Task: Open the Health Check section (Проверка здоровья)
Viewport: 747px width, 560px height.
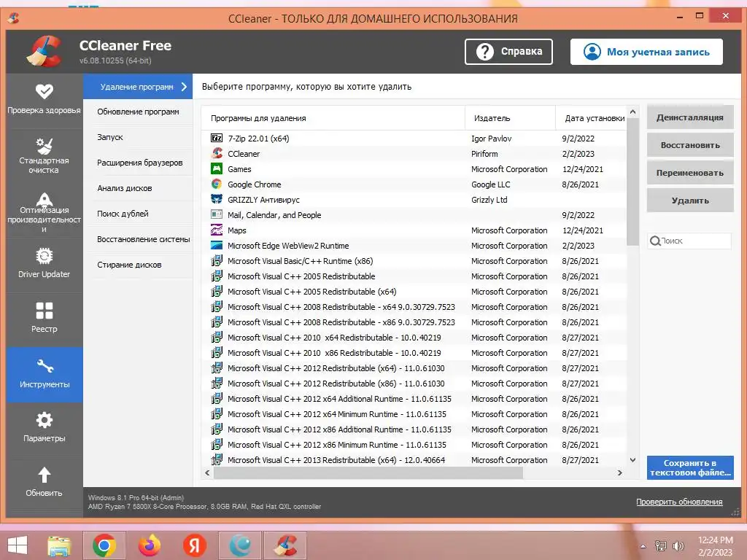Action: tap(44, 99)
